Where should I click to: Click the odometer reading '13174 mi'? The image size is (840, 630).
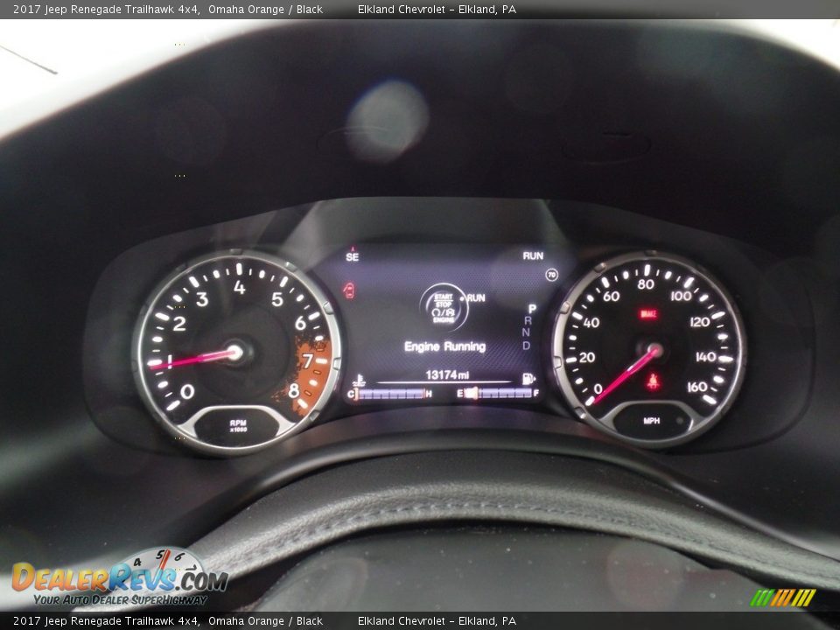click(447, 374)
